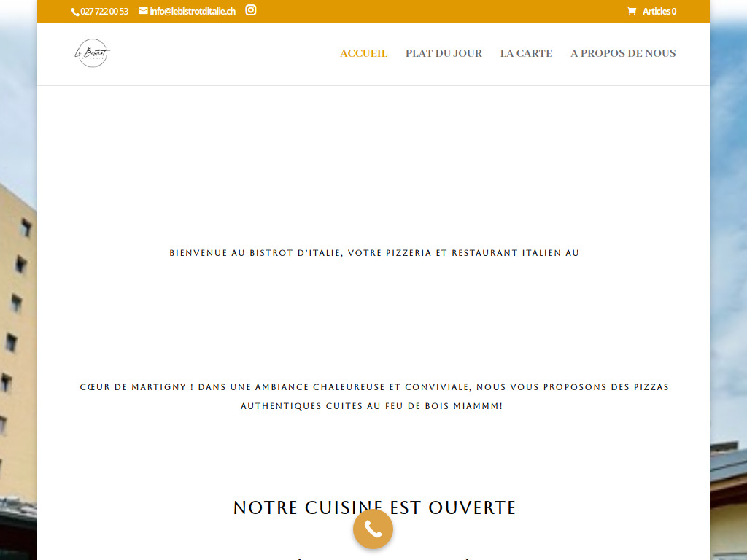View the Articles 0 cart link
The height and width of the screenshot is (560, 747).
(658, 11)
